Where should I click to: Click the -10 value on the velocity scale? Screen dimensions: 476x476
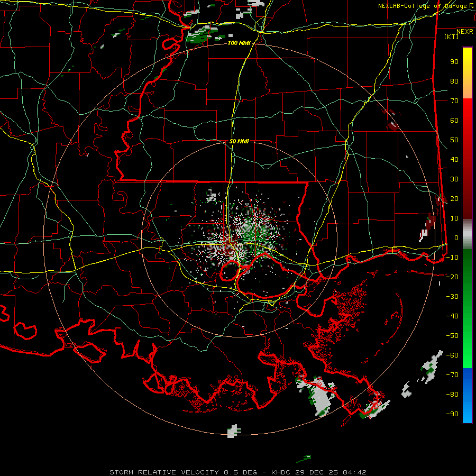click(x=452, y=258)
